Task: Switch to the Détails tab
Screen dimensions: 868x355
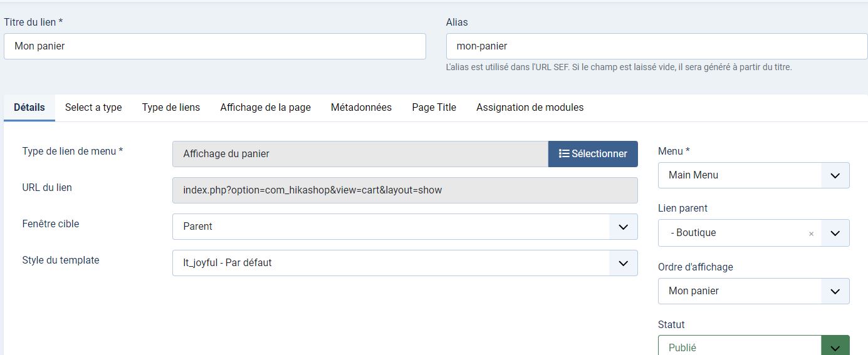Action: coord(29,108)
